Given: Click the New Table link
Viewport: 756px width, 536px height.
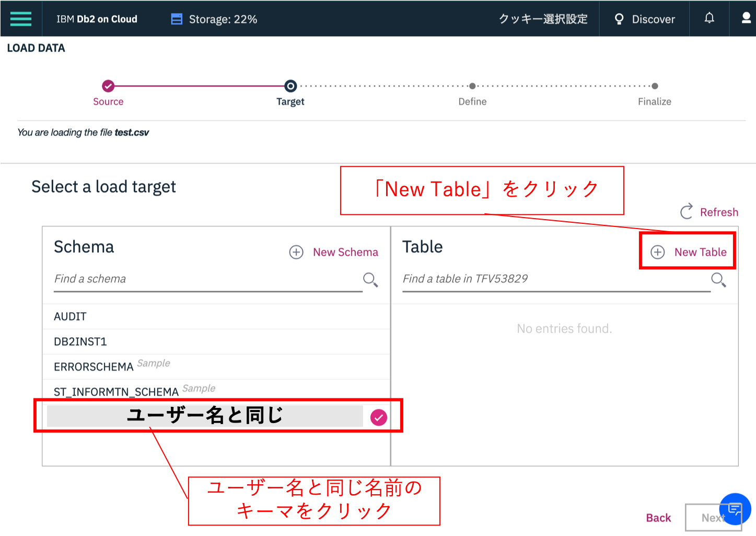Looking at the screenshot, I should pos(700,252).
